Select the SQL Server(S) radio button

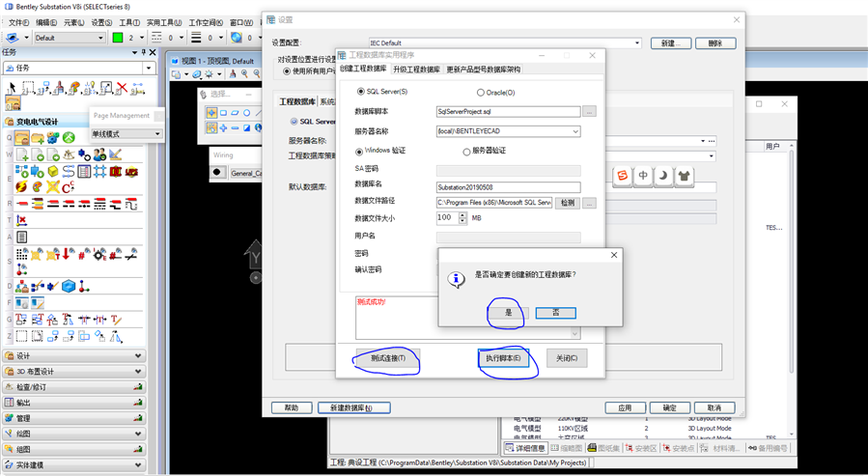[361, 92]
